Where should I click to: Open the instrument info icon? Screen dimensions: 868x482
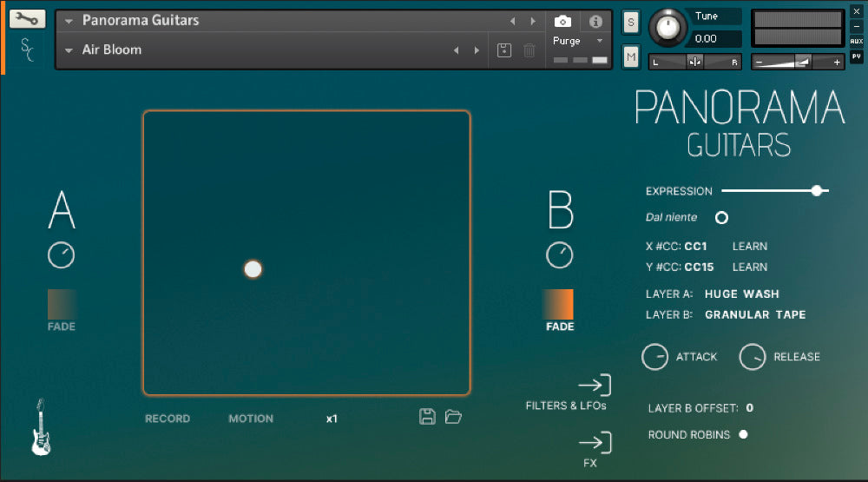tap(595, 21)
